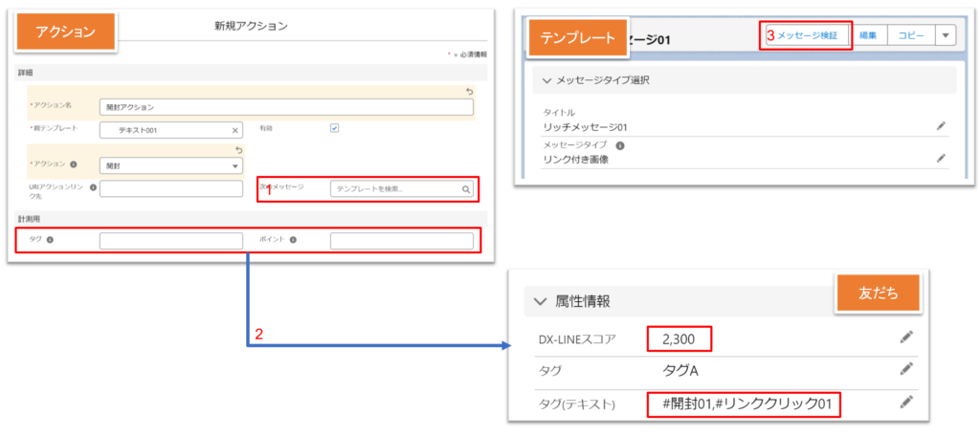The height and width of the screenshot is (436, 980).
Task: Click search magnifier in 次のメッセージ field
Action: [x=466, y=189]
